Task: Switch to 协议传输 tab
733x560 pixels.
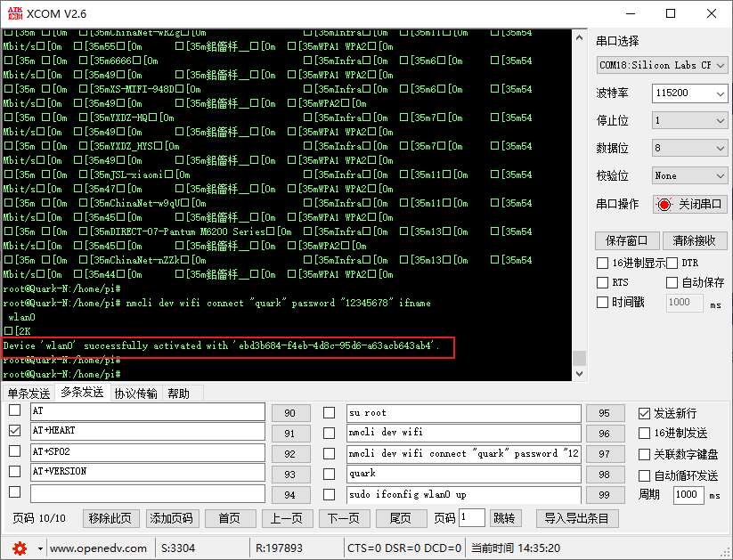Action: (135, 394)
